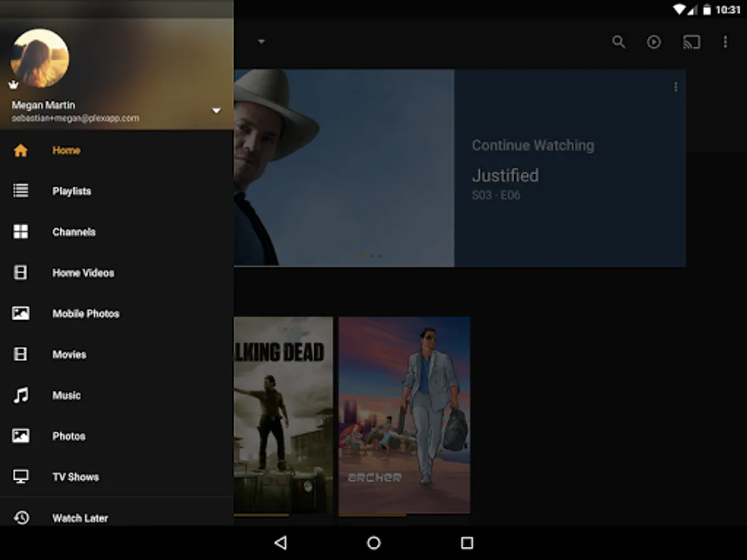Tap the Android back button
This screenshot has width=747, height=560.
[280, 543]
